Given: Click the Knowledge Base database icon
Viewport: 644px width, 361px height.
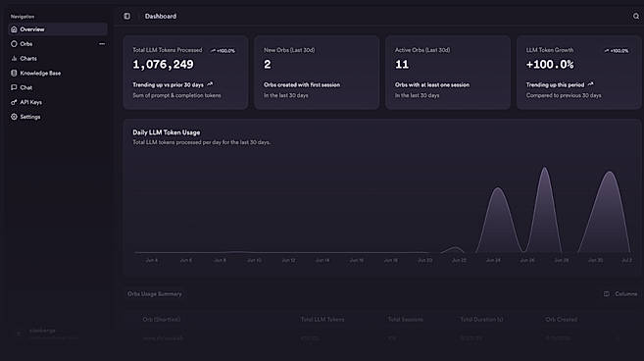Looking at the screenshot, I should click(x=14, y=73).
